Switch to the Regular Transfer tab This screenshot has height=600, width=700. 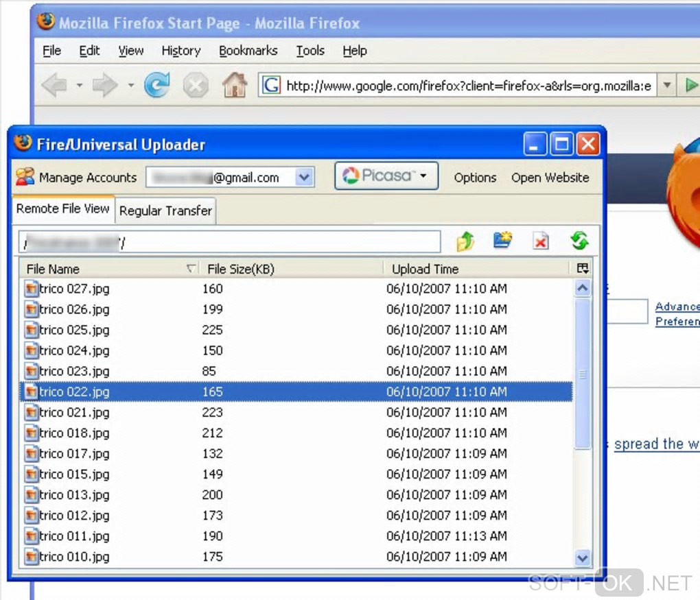click(165, 211)
